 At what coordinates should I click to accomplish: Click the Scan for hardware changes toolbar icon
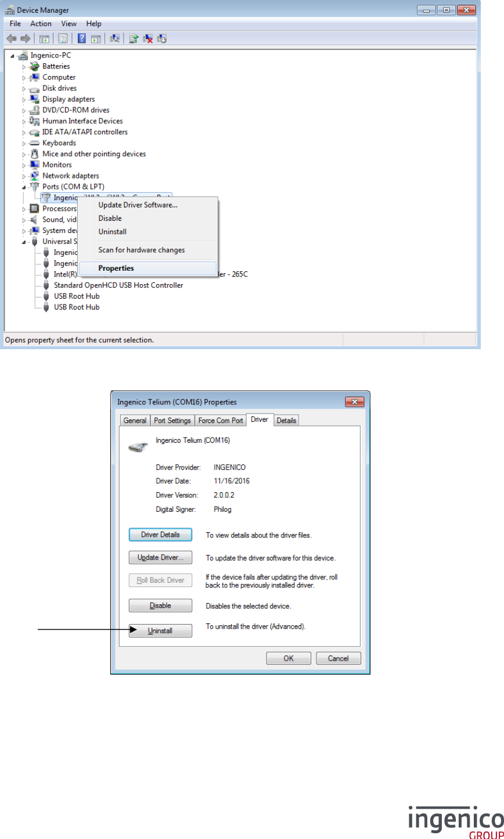pyautogui.click(x=115, y=38)
